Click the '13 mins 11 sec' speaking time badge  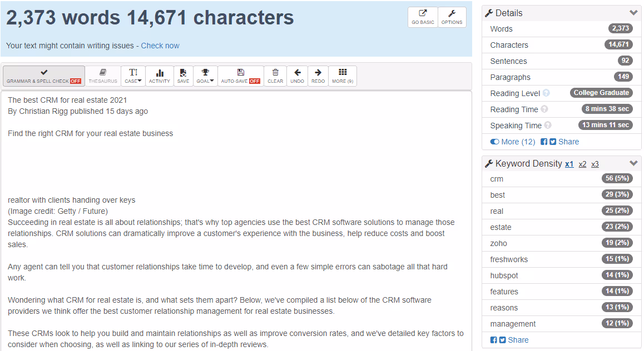tap(606, 124)
